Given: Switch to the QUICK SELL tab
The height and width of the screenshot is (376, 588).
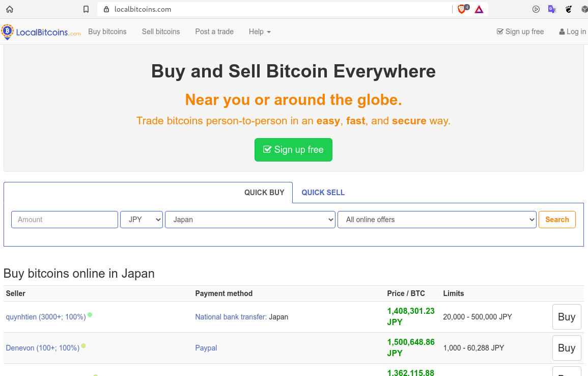Looking at the screenshot, I should coord(323,193).
